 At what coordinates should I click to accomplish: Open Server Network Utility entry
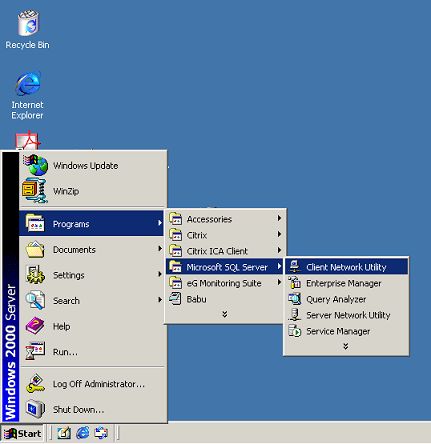[346, 315]
